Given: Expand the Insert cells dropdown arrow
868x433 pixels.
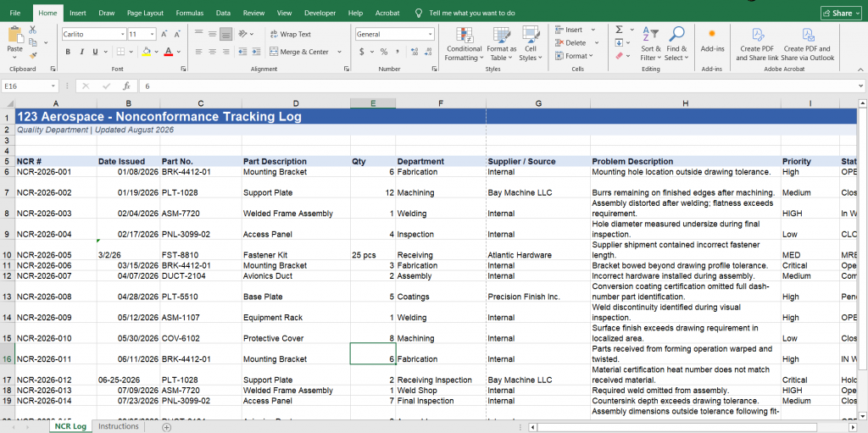Looking at the screenshot, I should click(x=593, y=30).
